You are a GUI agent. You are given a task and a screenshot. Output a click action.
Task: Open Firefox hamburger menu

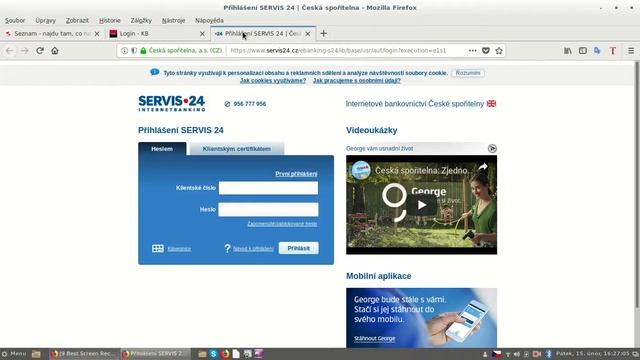click(631, 51)
